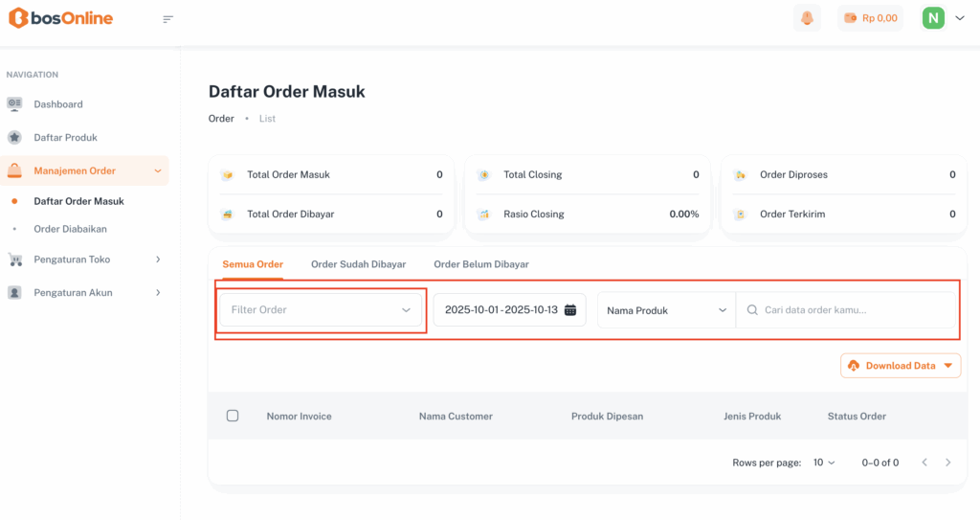The height and width of the screenshot is (520, 980).
Task: Switch to Order Belum Dibayar tab
Action: tap(480, 264)
